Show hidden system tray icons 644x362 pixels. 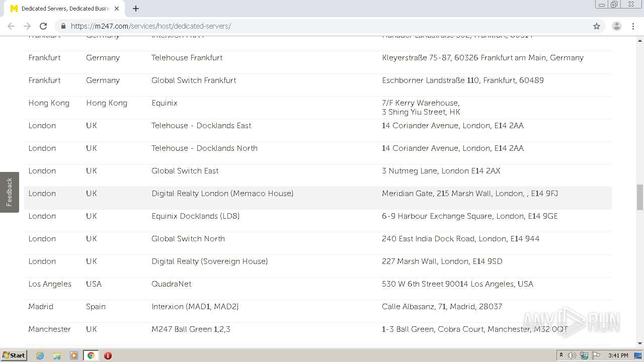[x=561, y=355]
